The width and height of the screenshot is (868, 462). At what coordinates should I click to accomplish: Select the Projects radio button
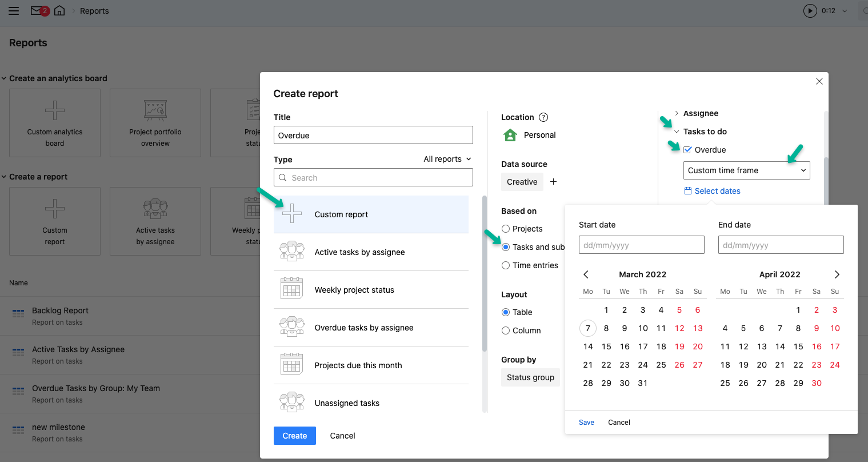click(506, 229)
